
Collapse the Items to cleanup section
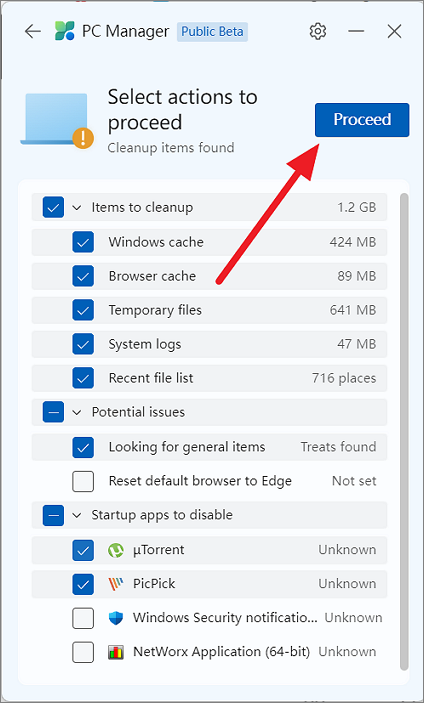[x=77, y=208]
